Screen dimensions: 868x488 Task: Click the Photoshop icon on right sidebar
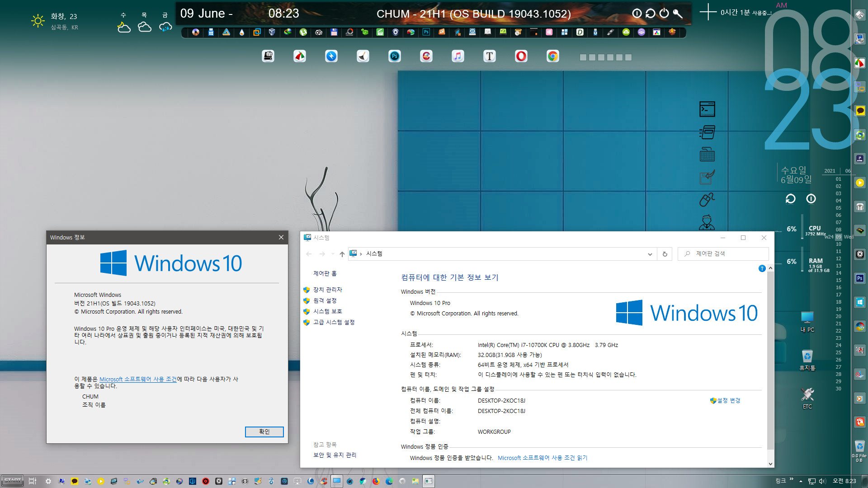point(860,278)
